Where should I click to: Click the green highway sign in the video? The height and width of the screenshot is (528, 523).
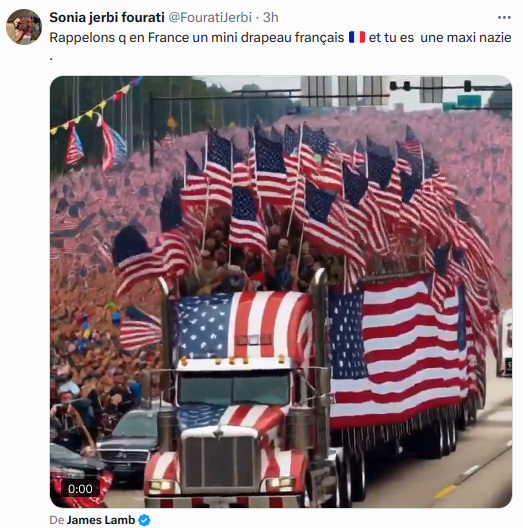(x=469, y=101)
